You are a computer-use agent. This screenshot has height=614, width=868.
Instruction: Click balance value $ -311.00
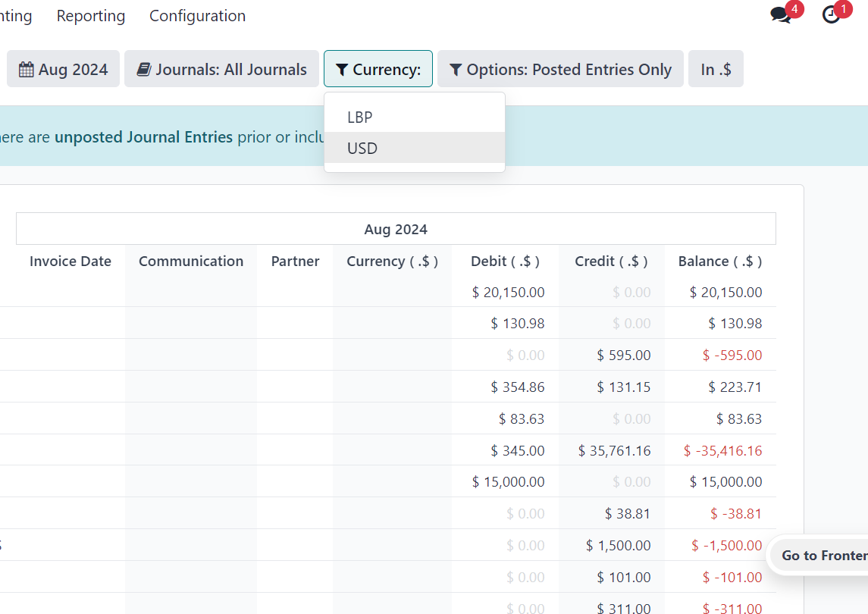pyautogui.click(x=732, y=608)
